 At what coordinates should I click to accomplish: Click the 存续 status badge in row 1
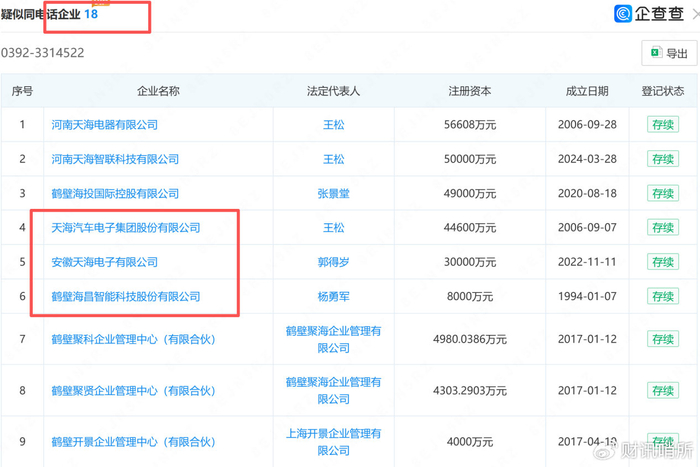(x=663, y=125)
